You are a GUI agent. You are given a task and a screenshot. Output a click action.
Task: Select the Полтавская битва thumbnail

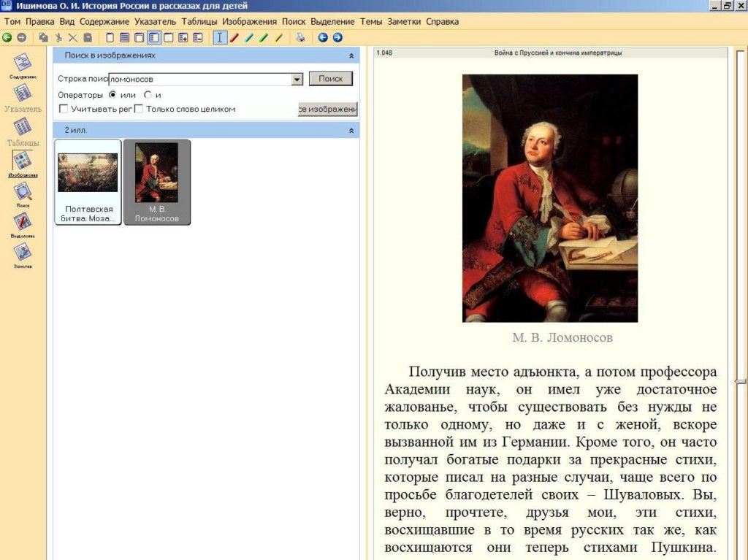[88, 182]
